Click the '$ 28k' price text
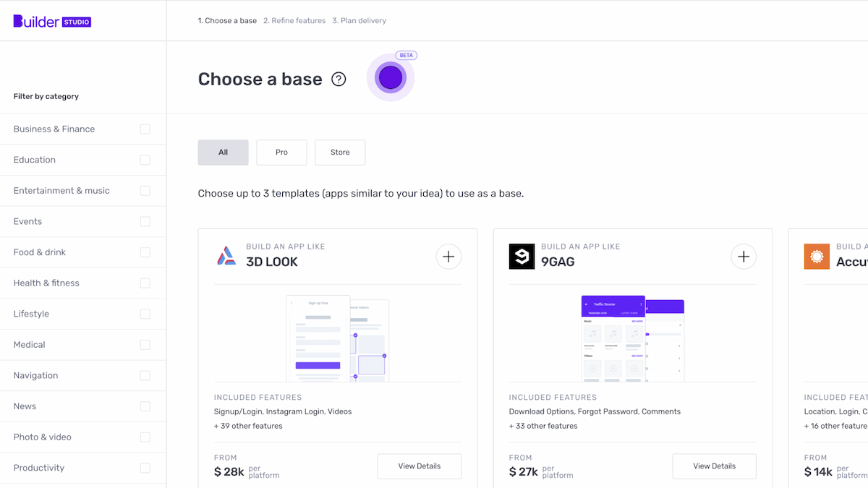868x488 pixels. [x=229, y=472]
